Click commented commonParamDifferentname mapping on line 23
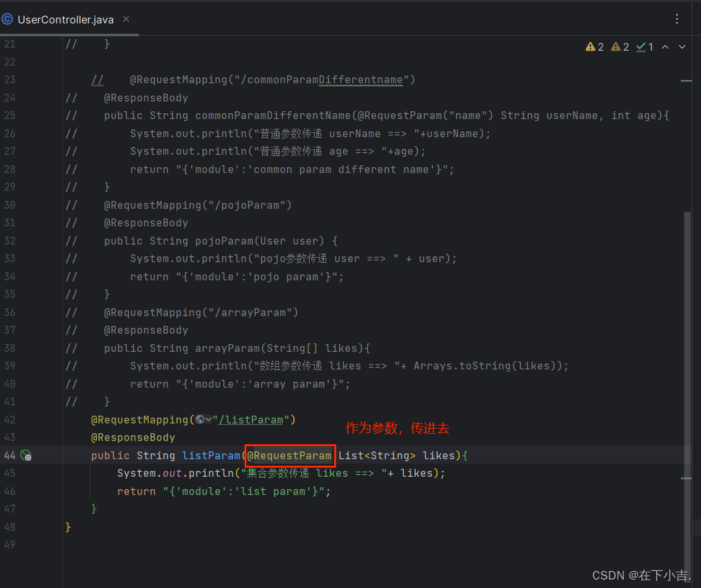The image size is (701, 588). (x=272, y=79)
